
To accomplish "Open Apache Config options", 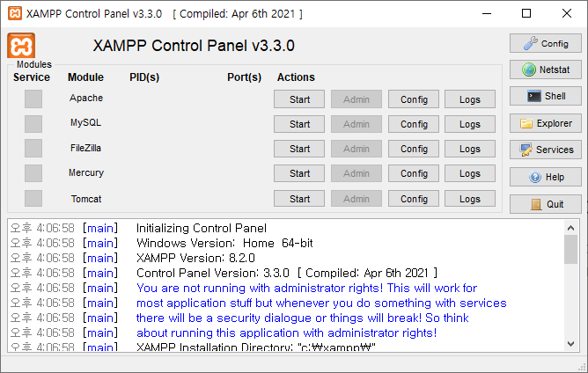I will pos(414,99).
